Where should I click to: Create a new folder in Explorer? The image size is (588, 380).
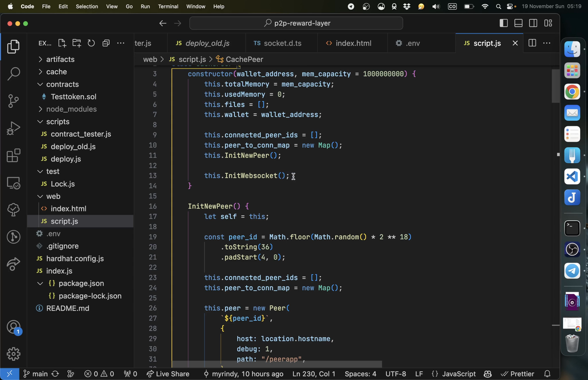click(x=77, y=43)
